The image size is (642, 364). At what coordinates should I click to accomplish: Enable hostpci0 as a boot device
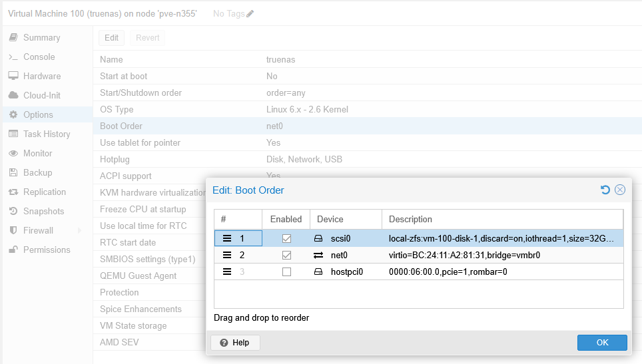point(286,272)
